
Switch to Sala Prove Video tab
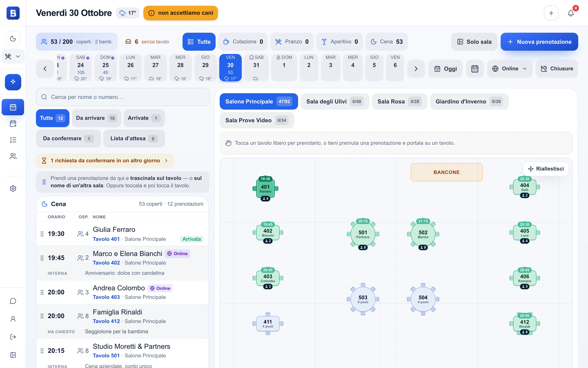coord(257,120)
